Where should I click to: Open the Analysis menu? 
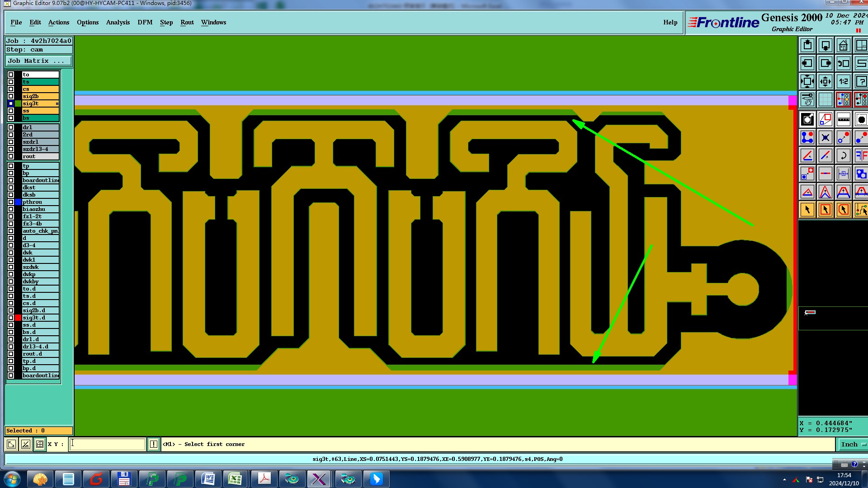(x=118, y=22)
